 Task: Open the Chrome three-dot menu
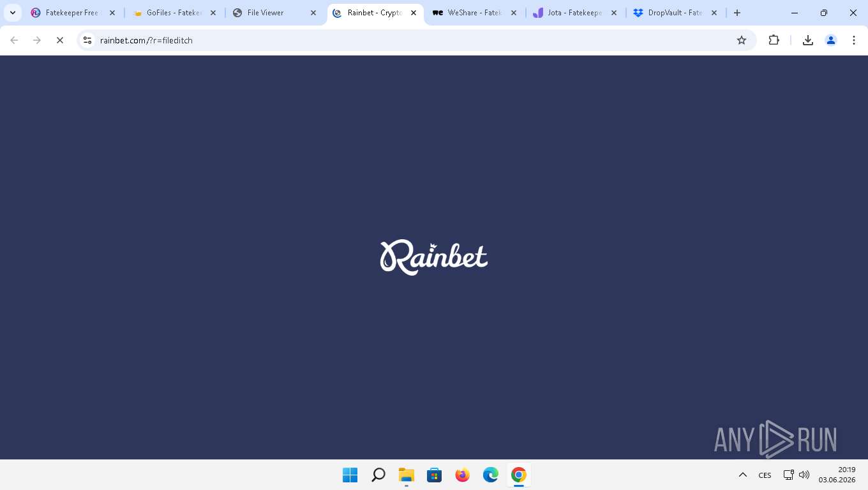point(854,40)
